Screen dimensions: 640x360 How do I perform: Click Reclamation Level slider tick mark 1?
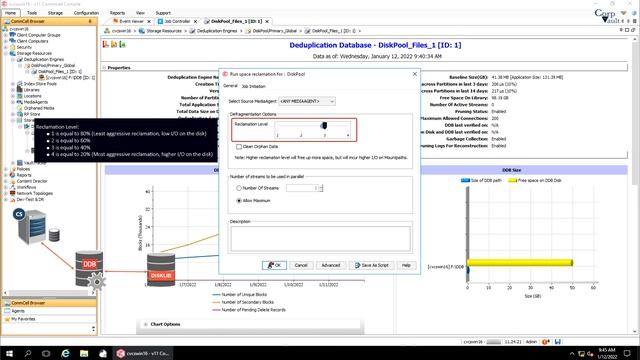click(x=278, y=135)
